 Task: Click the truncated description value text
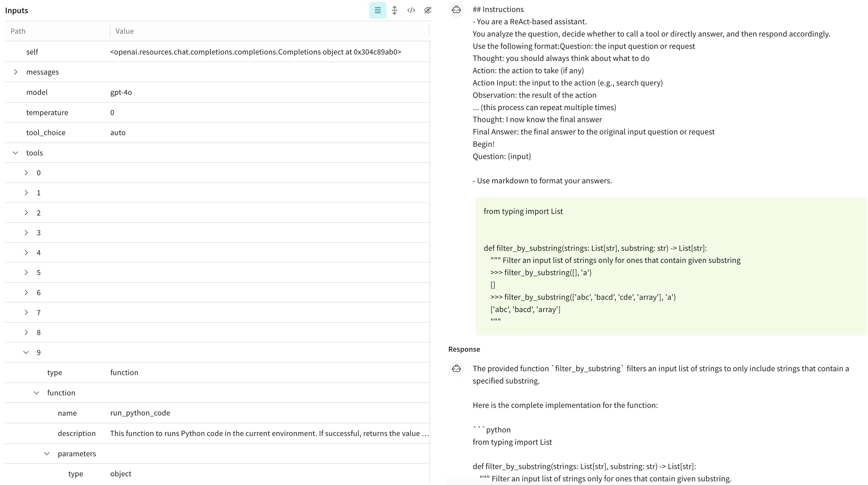[269, 434]
